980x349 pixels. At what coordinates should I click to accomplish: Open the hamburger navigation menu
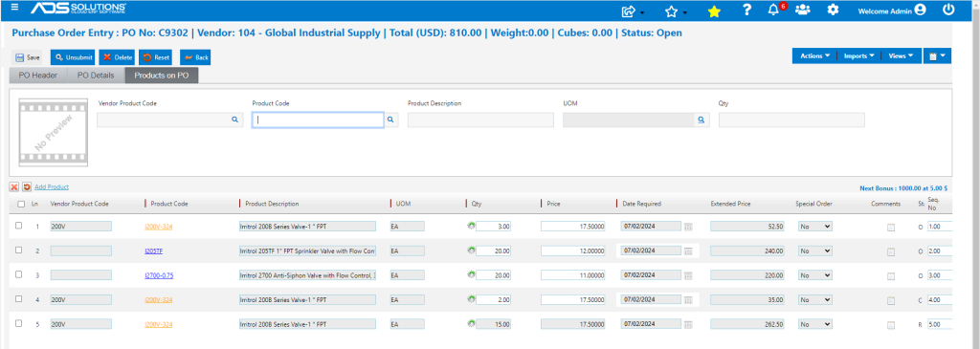click(15, 8)
